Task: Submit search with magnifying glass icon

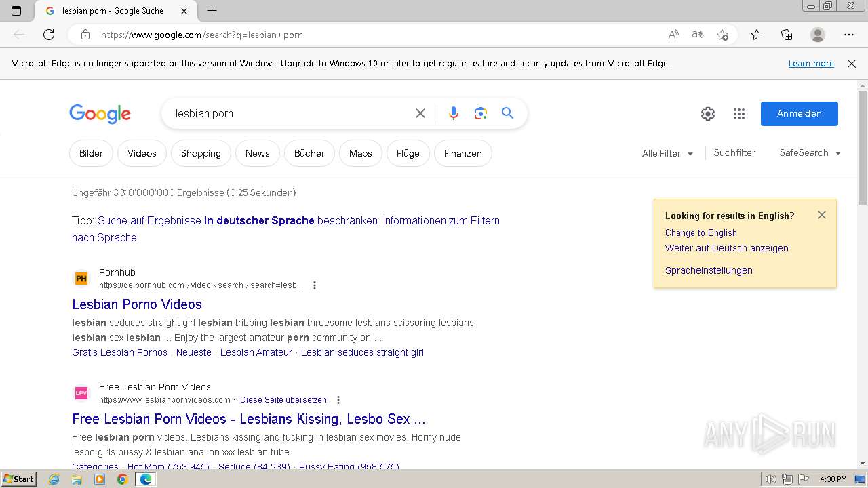Action: [x=507, y=113]
